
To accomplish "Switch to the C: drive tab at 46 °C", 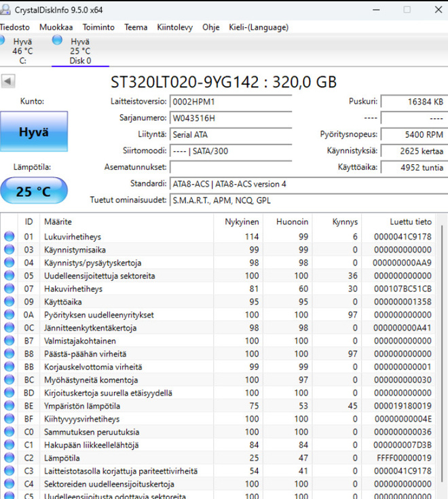I will click(x=19, y=51).
